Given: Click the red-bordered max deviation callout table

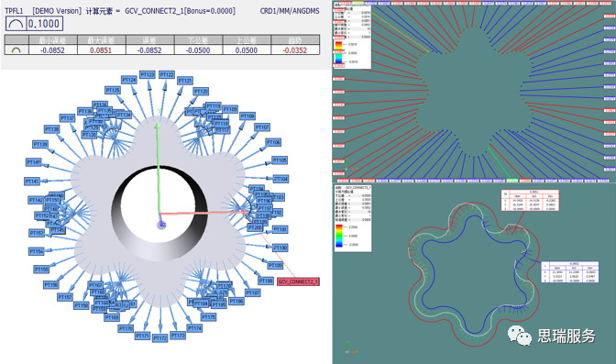Looking at the screenshot, I should pos(530,201).
